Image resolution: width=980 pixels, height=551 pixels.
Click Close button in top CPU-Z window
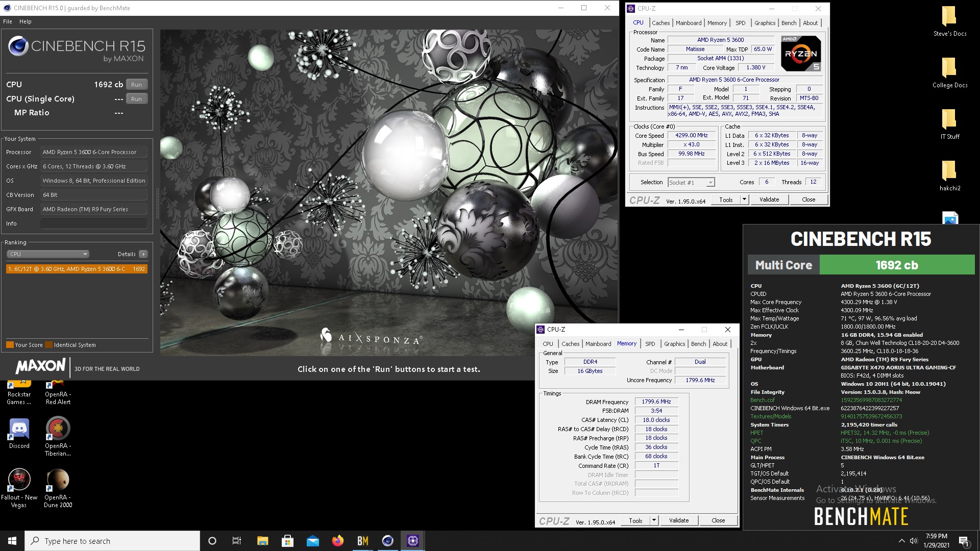808,199
